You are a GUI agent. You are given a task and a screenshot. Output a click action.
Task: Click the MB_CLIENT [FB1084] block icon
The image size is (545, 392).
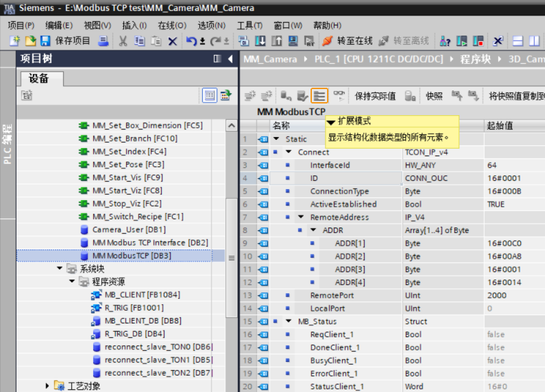96,295
